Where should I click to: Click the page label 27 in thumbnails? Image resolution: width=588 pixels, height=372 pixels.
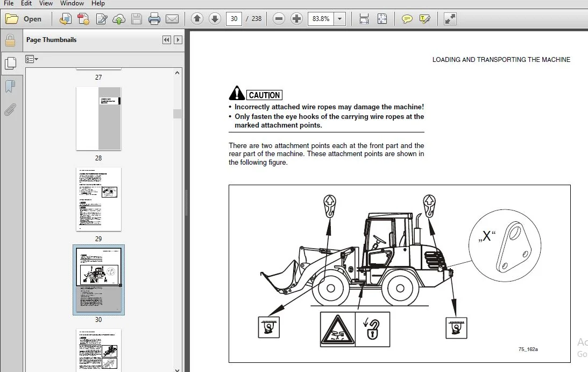point(98,78)
